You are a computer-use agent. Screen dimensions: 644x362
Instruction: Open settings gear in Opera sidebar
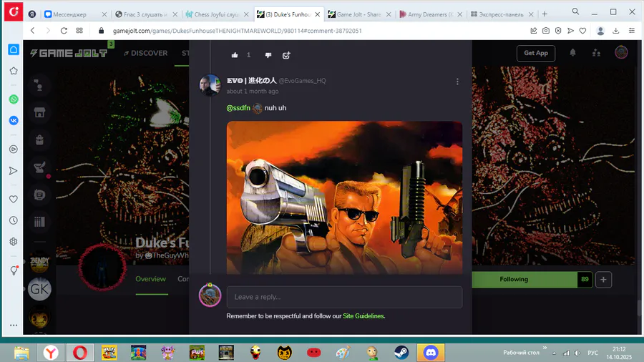click(14, 242)
